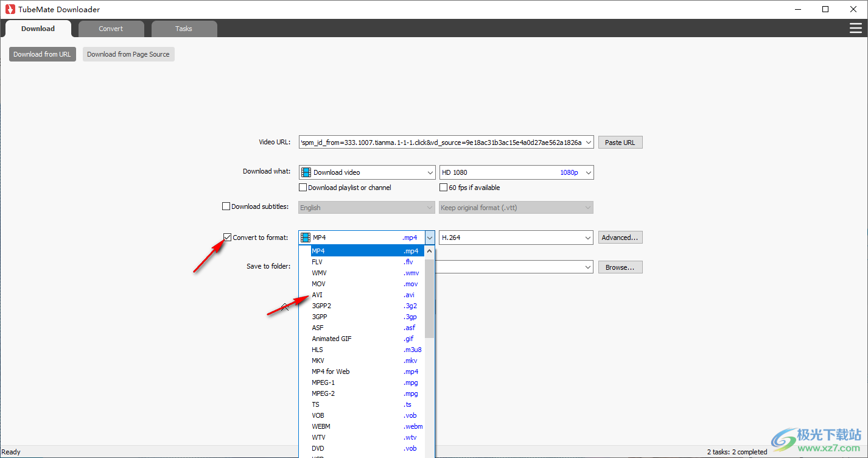
Task: Click the TubeMate Downloader app icon
Action: 10,9
